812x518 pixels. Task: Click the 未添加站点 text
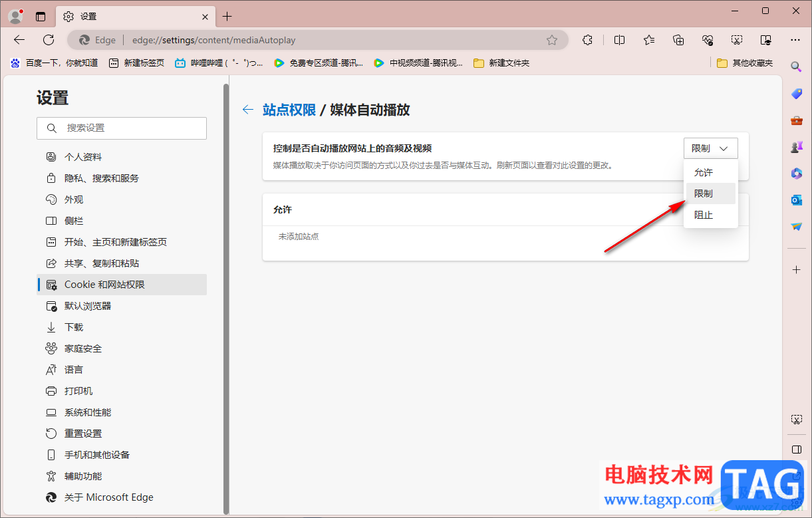299,237
